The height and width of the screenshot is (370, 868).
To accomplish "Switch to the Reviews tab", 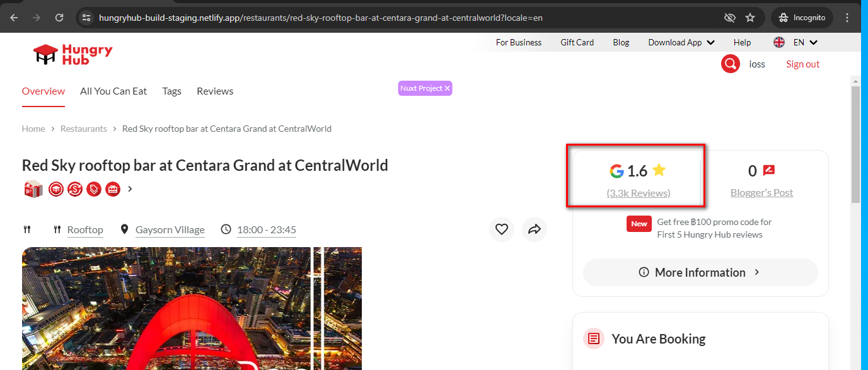I will tap(215, 91).
